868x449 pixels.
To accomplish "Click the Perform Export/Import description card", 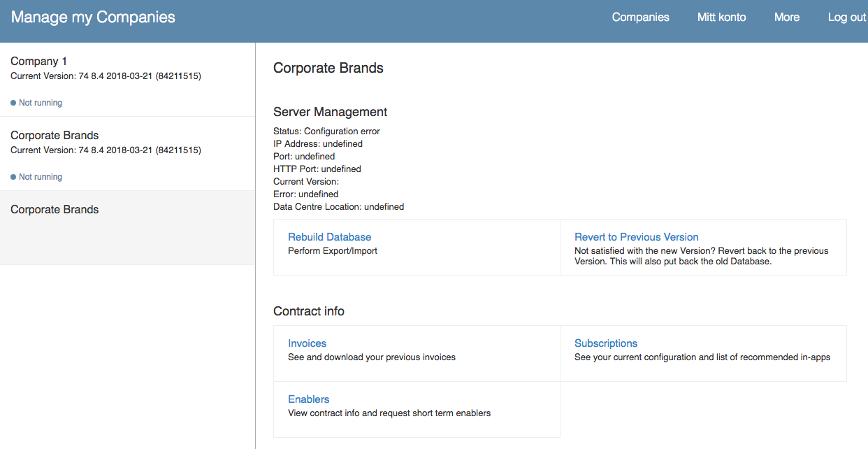I will 417,248.
